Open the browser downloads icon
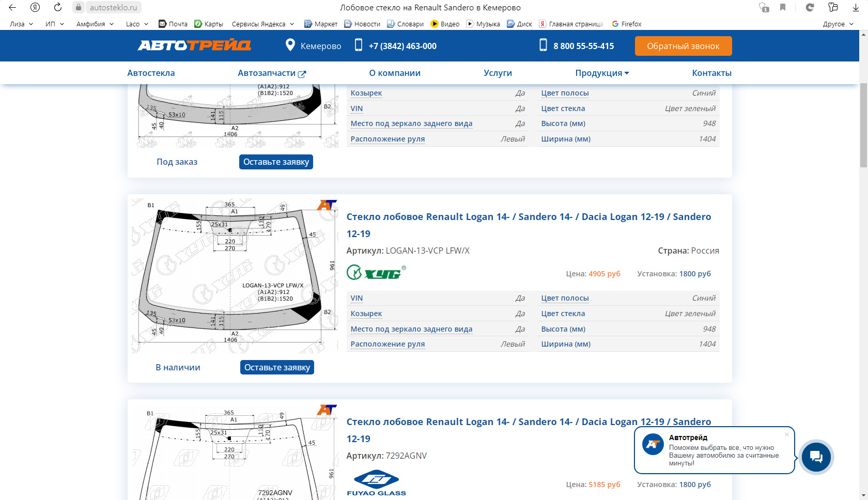The height and width of the screenshot is (500, 868). [x=856, y=7]
